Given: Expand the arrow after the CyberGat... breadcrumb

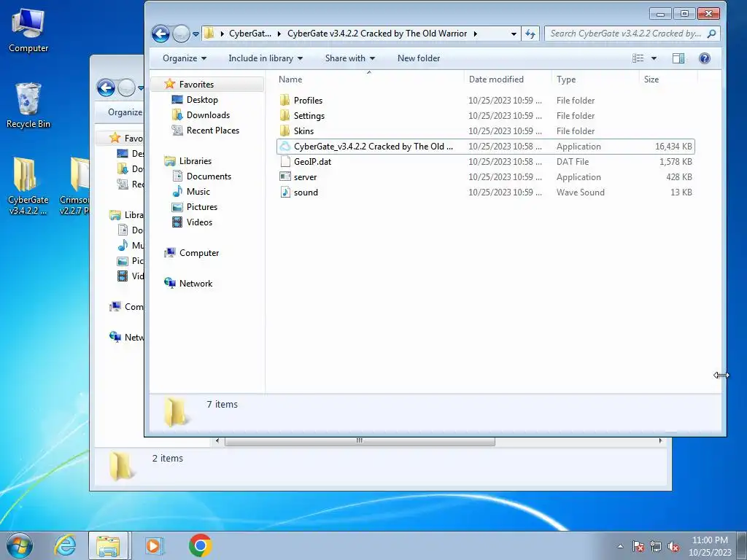Looking at the screenshot, I should click(279, 34).
